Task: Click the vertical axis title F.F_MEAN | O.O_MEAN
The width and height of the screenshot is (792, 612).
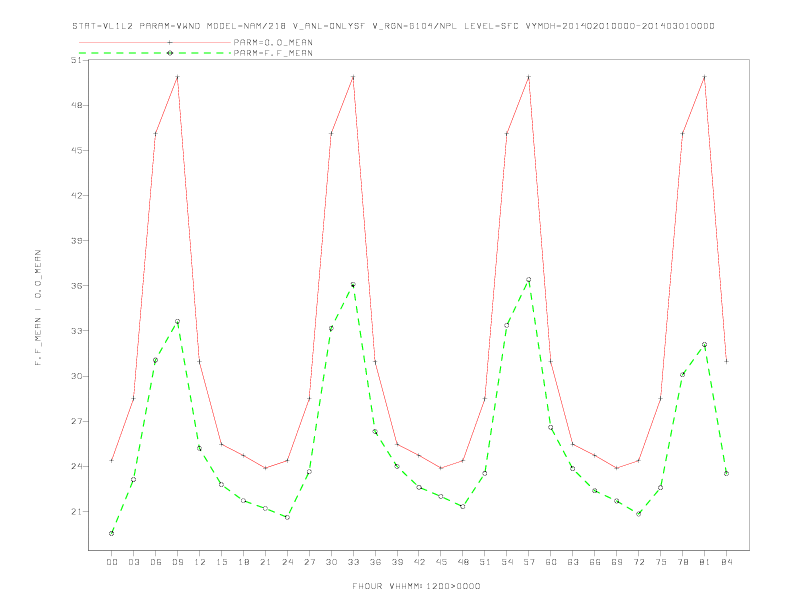Action: click(x=38, y=308)
